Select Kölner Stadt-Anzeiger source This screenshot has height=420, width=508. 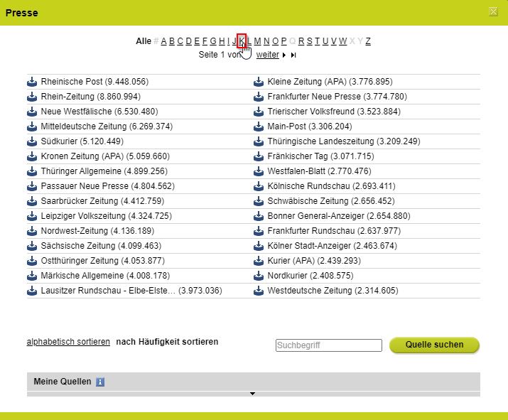click(332, 246)
